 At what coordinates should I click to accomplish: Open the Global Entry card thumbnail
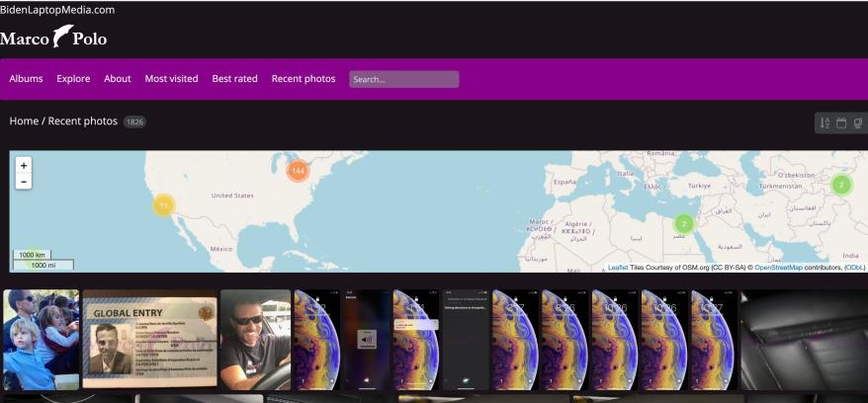pyautogui.click(x=149, y=339)
